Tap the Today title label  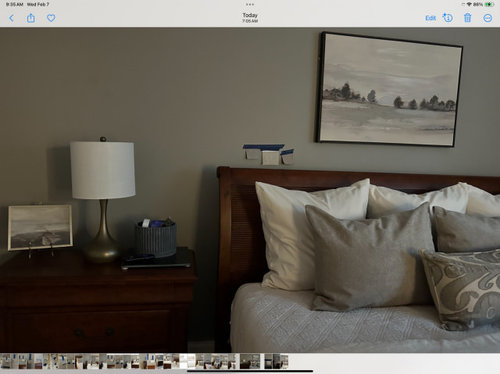(250, 15)
